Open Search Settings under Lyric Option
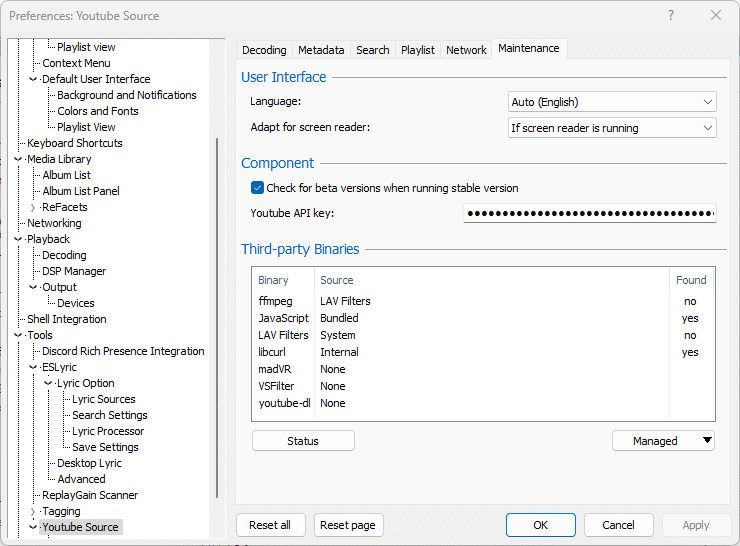740x546 pixels. [x=109, y=415]
